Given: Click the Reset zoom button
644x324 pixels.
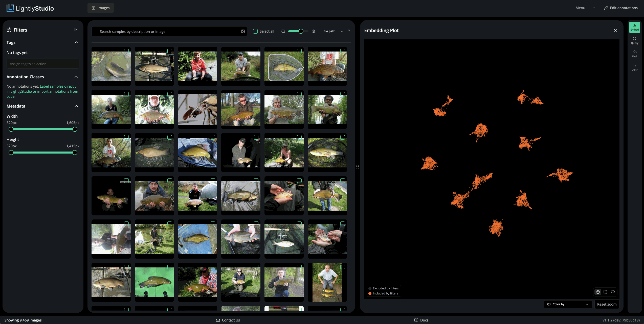Looking at the screenshot, I should pos(607,304).
